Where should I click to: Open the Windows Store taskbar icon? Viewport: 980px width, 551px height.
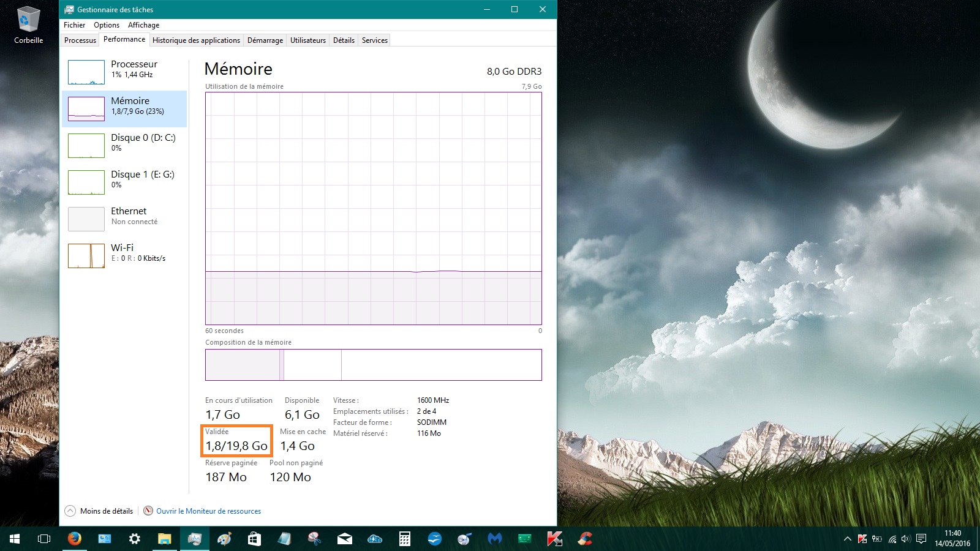(x=254, y=539)
